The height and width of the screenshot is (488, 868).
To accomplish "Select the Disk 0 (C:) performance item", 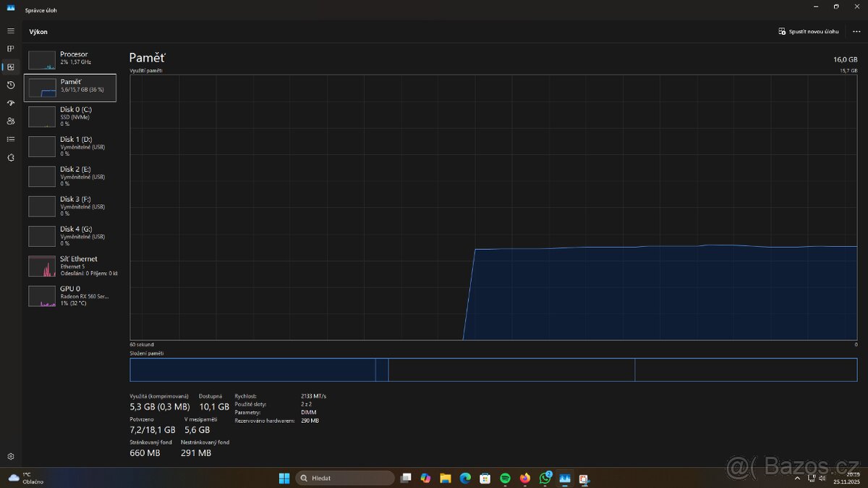I will click(x=71, y=116).
